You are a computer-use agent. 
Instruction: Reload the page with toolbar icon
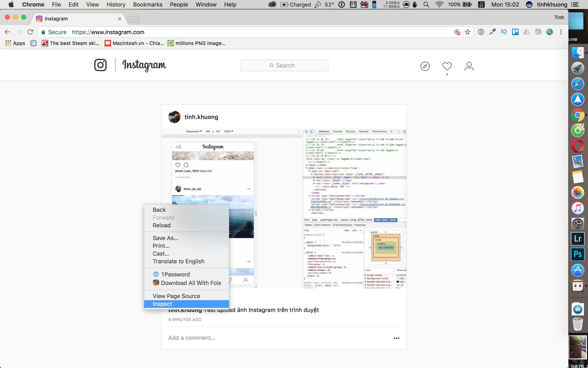coord(30,32)
